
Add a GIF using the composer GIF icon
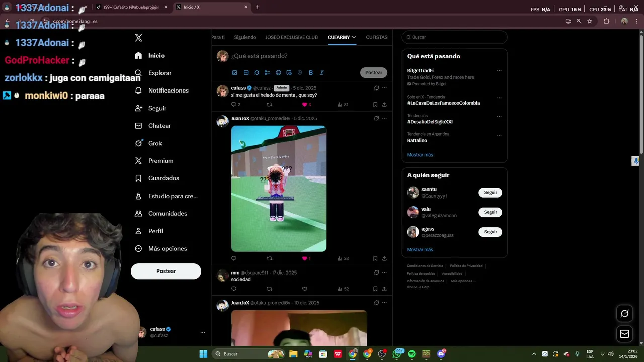[246, 73]
